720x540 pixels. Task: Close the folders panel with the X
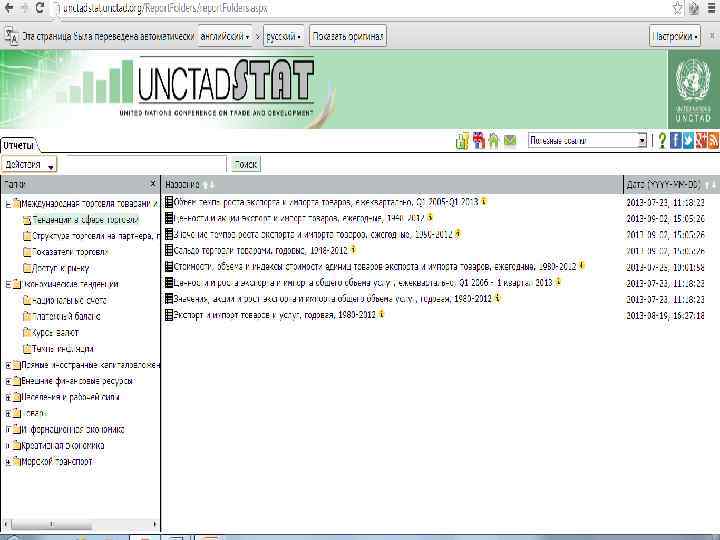click(153, 184)
